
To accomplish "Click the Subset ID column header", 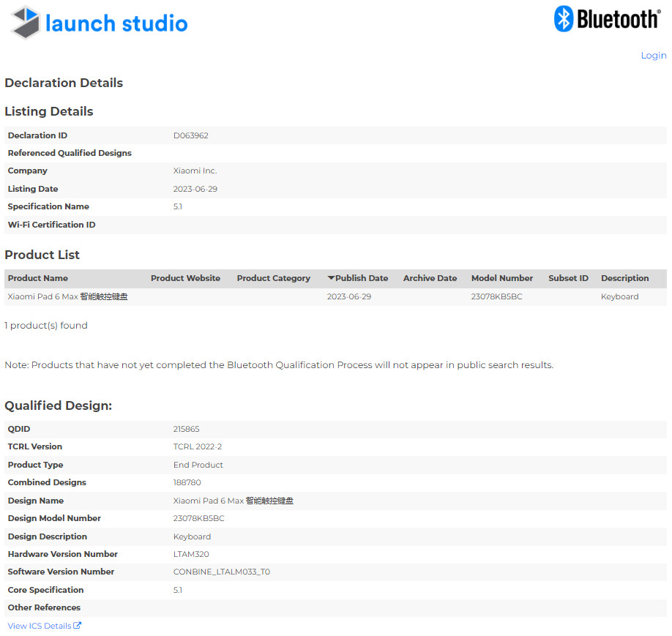I will 568,278.
